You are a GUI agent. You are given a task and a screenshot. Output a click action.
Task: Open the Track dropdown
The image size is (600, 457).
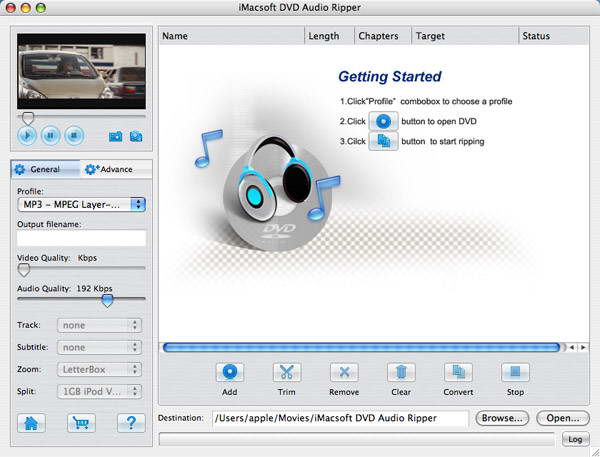pos(99,325)
